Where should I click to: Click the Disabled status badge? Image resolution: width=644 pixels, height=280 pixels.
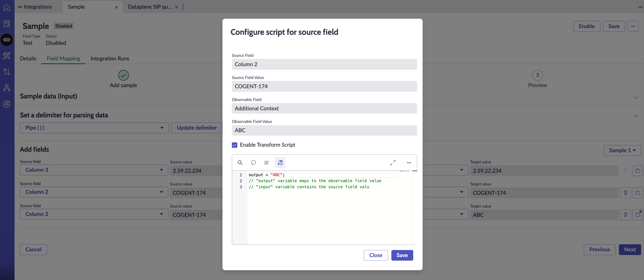click(64, 26)
